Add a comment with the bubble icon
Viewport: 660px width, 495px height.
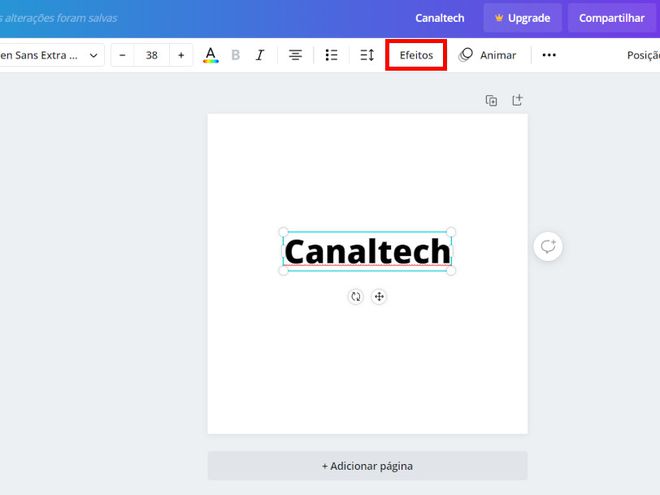[548, 247]
